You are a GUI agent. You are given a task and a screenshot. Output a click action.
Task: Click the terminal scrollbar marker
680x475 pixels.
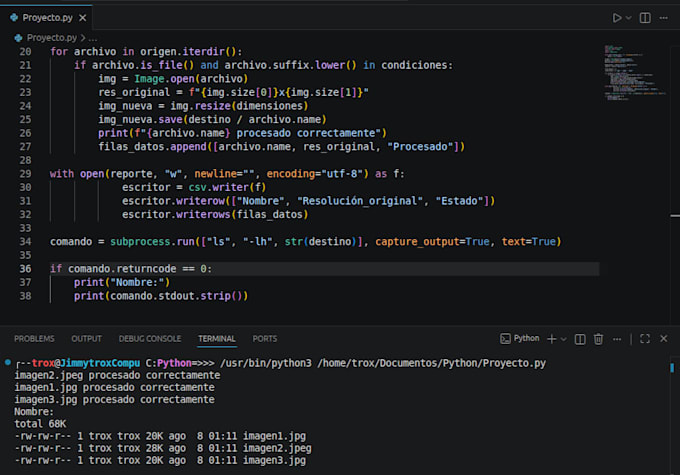[x=672, y=368]
